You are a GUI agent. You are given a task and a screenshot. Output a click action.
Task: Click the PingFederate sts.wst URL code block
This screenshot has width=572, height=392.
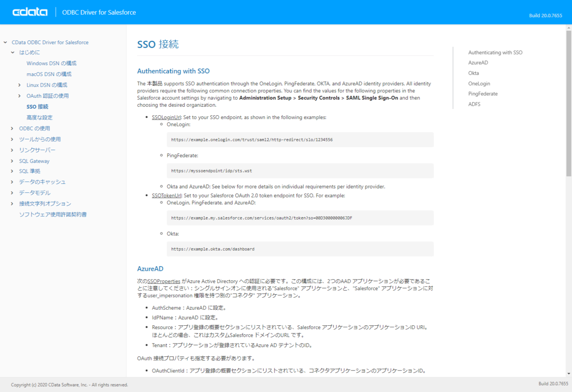[300, 171]
